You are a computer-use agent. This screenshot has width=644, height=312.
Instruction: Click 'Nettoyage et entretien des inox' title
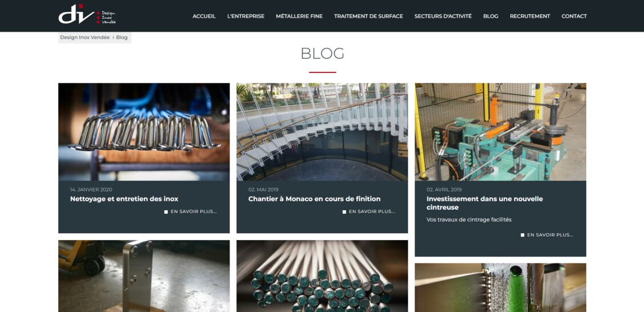[x=124, y=199]
